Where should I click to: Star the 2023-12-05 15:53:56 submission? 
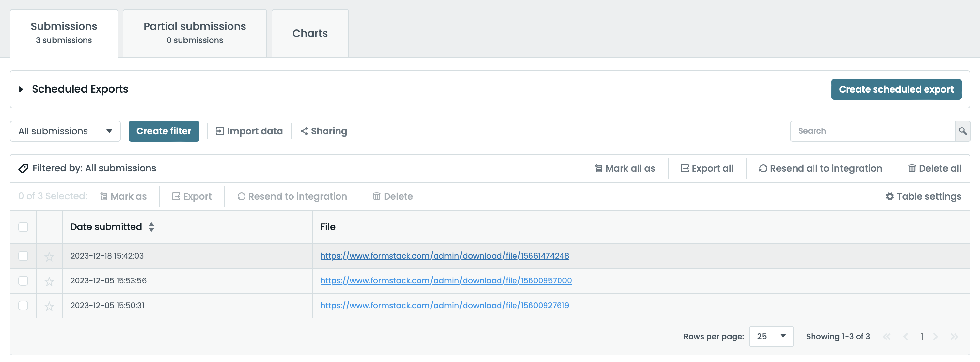tap(49, 281)
